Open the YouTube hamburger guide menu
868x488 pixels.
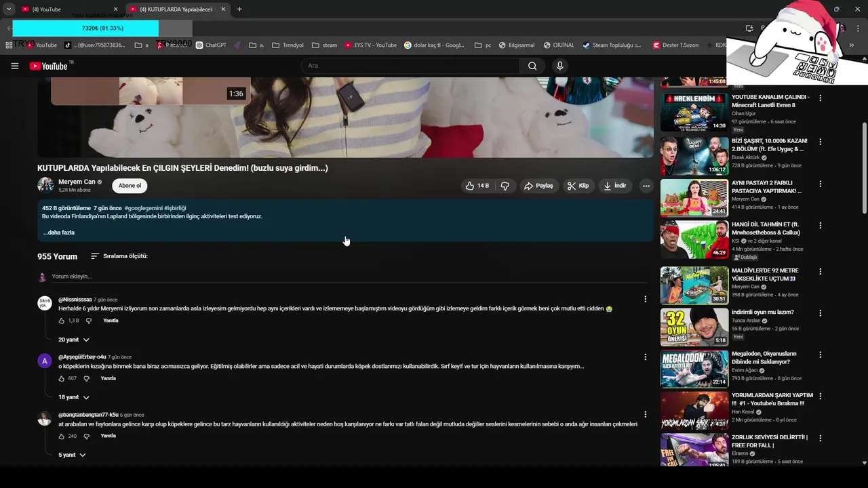click(14, 66)
